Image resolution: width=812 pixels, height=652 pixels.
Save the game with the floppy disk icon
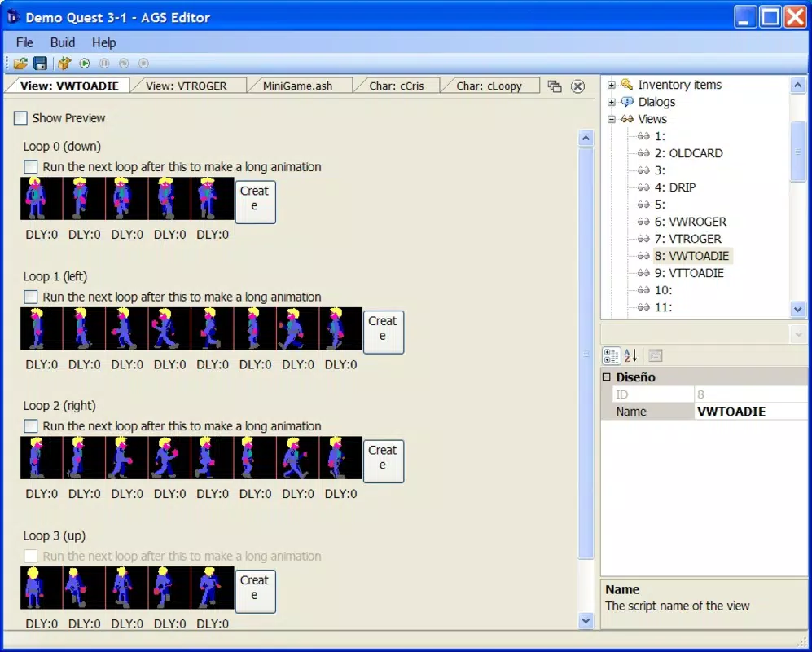click(40, 64)
